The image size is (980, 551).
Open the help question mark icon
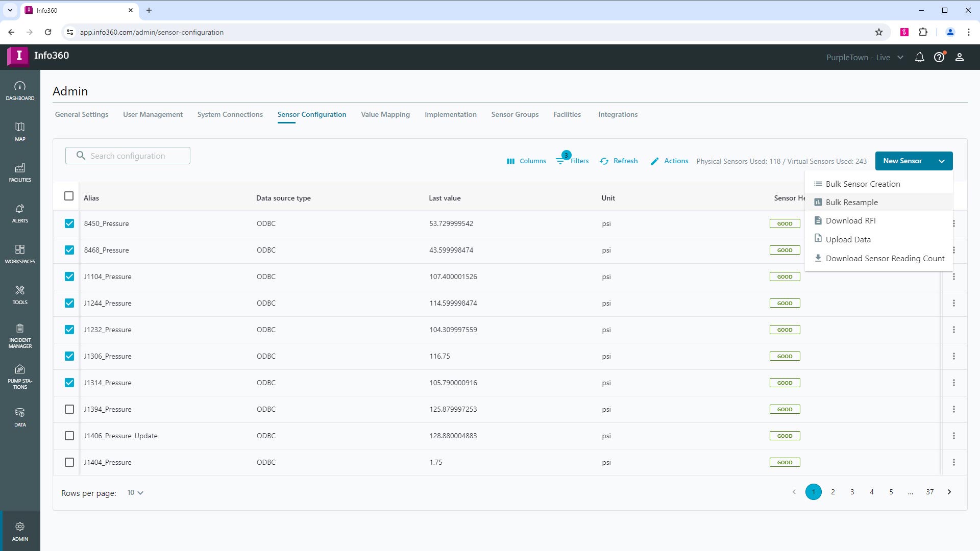pyautogui.click(x=939, y=57)
